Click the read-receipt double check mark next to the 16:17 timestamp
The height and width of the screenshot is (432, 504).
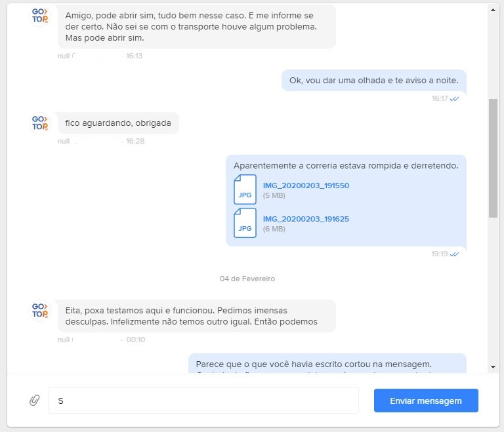(454, 98)
